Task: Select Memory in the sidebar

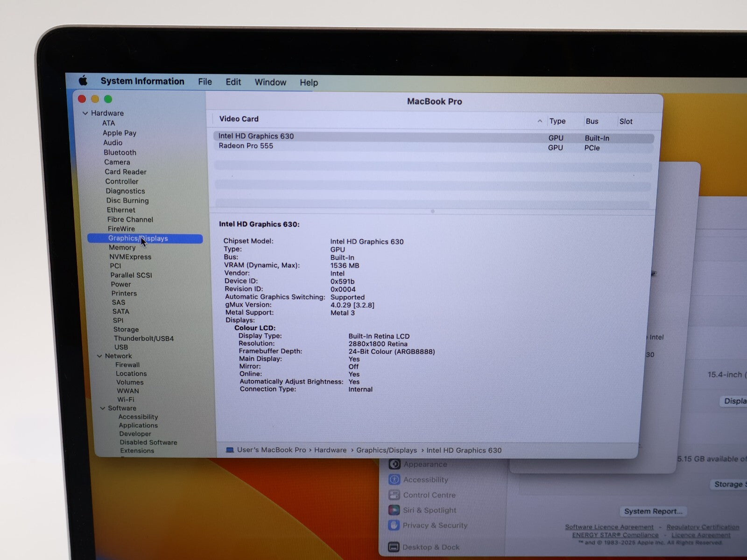Action: 122,248
